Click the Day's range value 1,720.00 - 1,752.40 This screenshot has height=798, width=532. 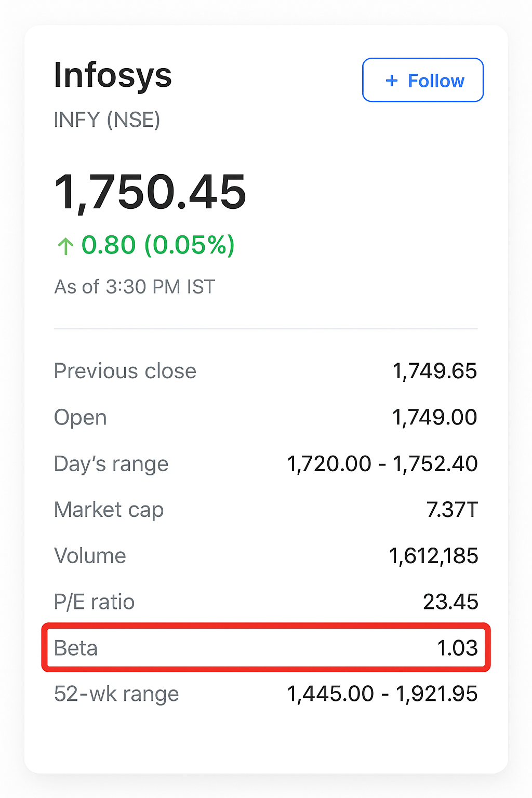coord(382,463)
